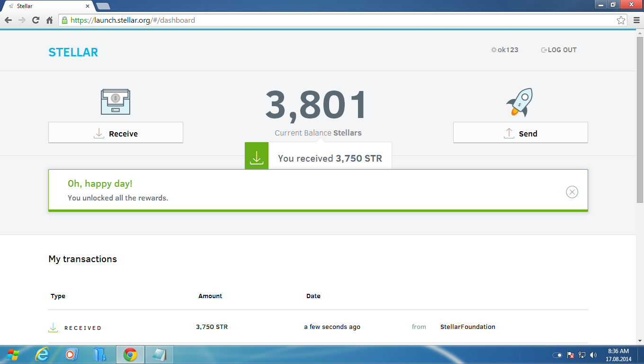644x364 pixels.
Task: Open the media player taskbar icon
Action: point(72,355)
